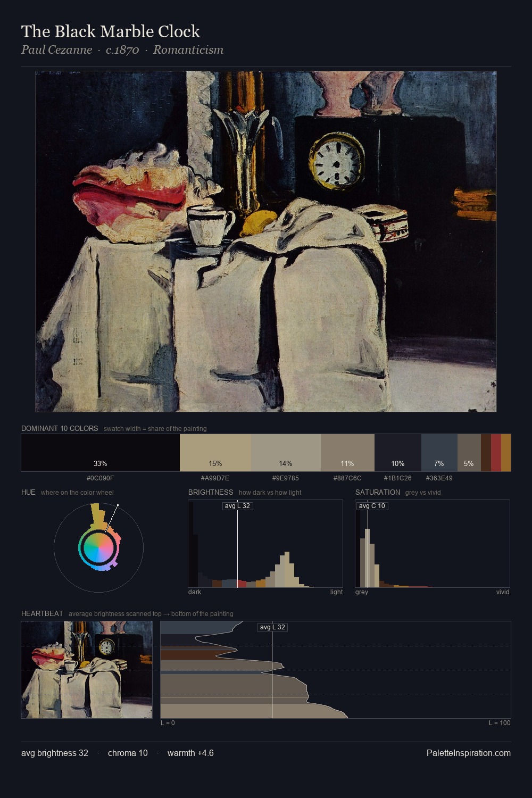Click the hue color wheel chart
Screen dimensions: 532x798
pos(98,547)
